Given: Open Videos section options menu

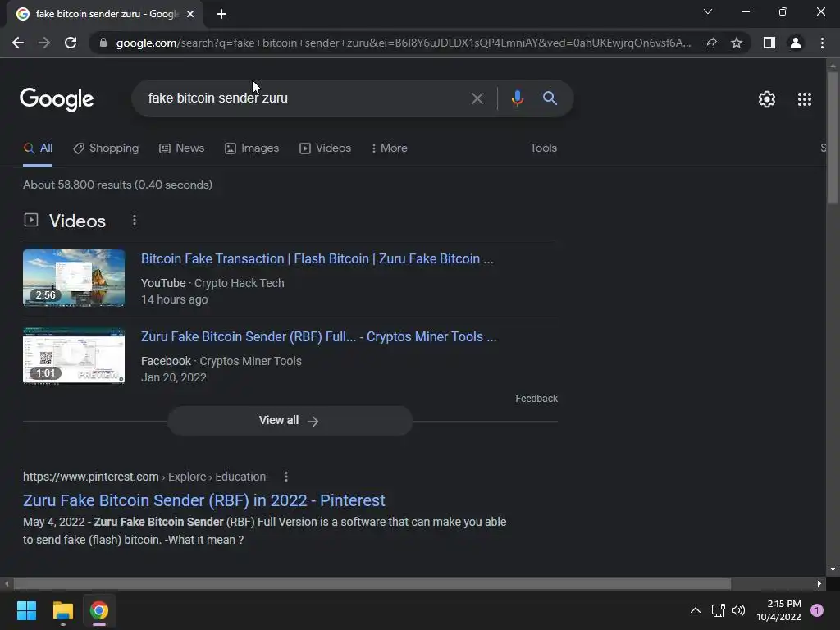Looking at the screenshot, I should coord(135,220).
